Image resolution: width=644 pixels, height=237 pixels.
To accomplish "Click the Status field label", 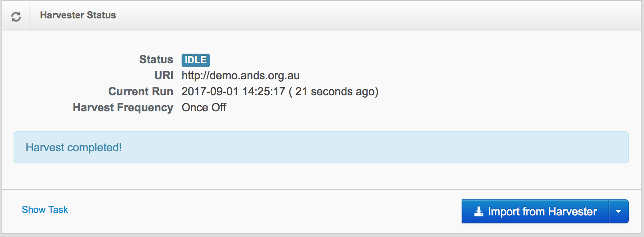I will pos(156,60).
